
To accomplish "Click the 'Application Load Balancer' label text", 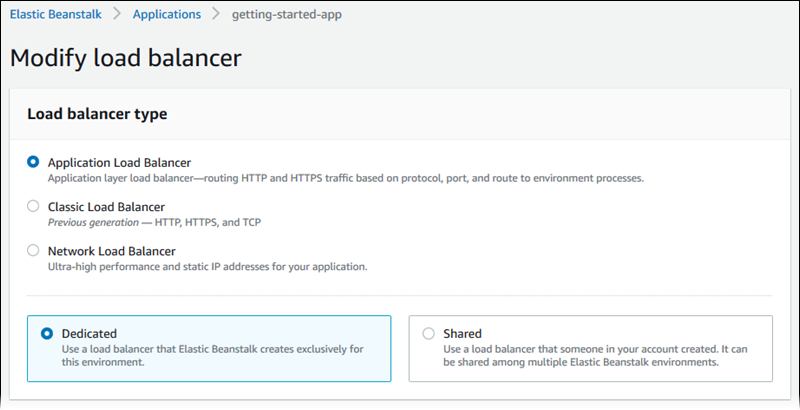I will pyautogui.click(x=119, y=162).
